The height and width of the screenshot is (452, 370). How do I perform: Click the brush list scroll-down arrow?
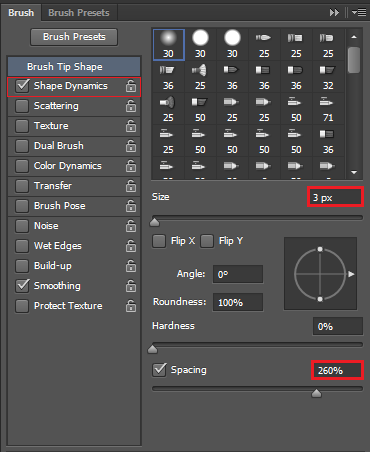[354, 172]
